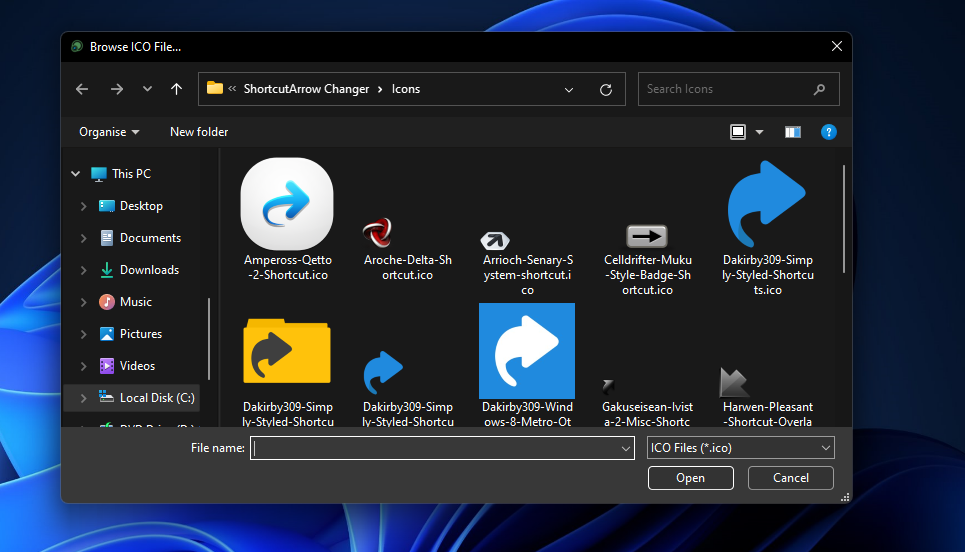The height and width of the screenshot is (552, 965).
Task: Open the Local Disk (C:) drive
Action: point(156,398)
